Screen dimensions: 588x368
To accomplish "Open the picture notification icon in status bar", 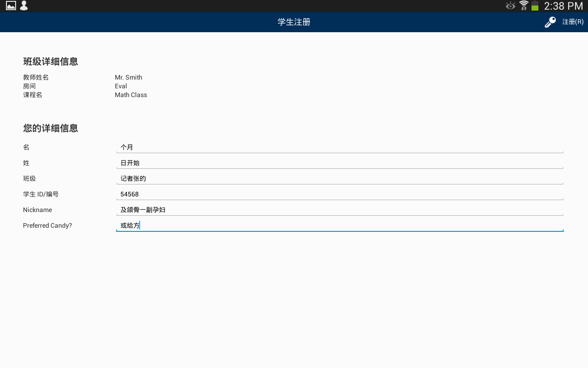I will click(x=11, y=6).
